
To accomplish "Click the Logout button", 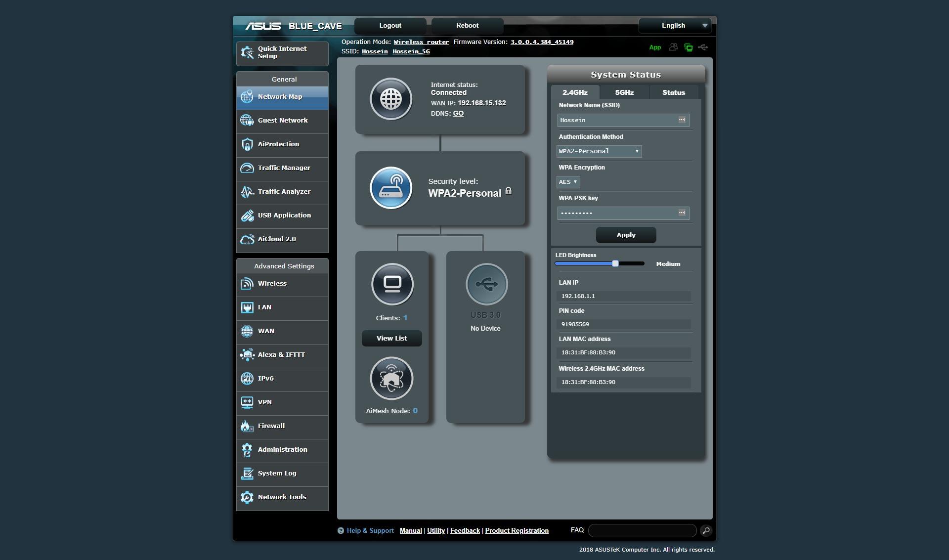I will tap(390, 25).
